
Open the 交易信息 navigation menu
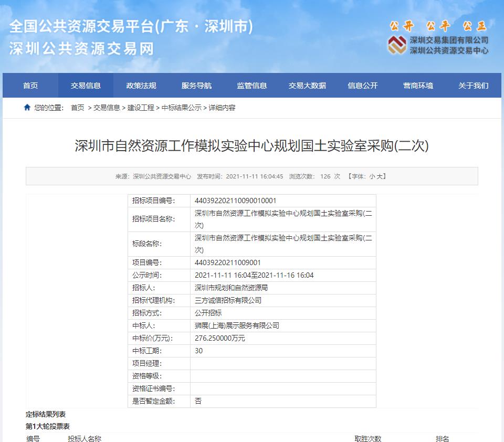86,86
